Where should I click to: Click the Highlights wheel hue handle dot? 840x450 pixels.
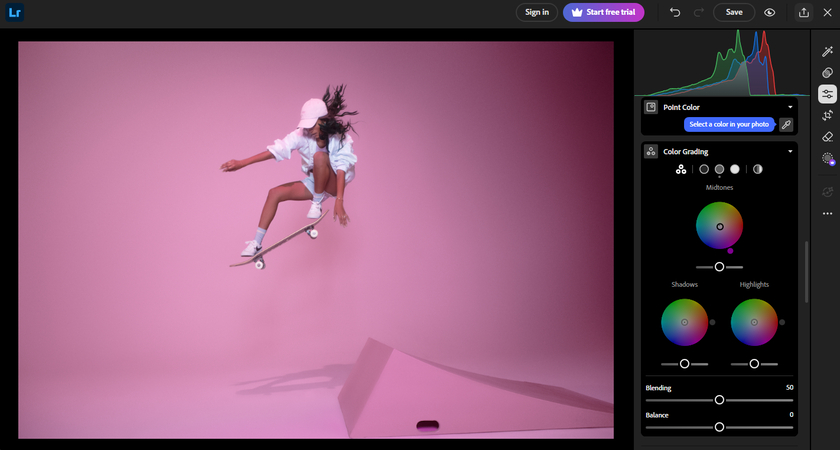(782, 322)
